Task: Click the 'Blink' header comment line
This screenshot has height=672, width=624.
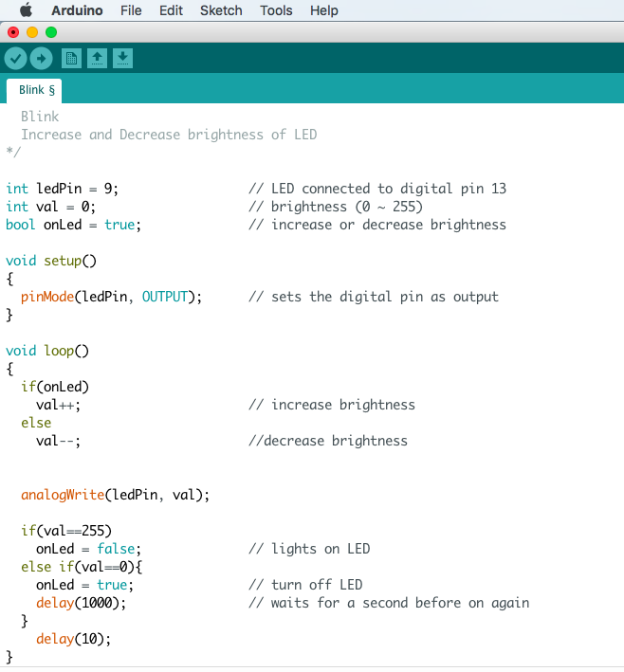Action: click(x=40, y=117)
